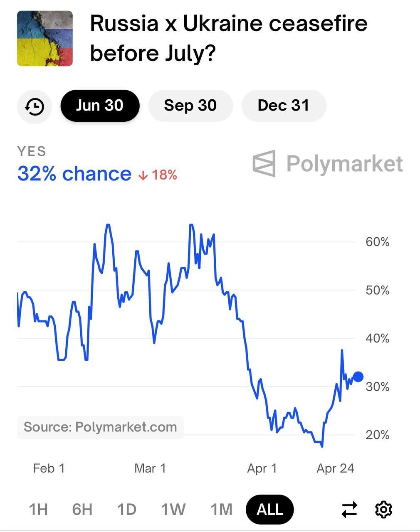Click the swap arrows icon

349,509
